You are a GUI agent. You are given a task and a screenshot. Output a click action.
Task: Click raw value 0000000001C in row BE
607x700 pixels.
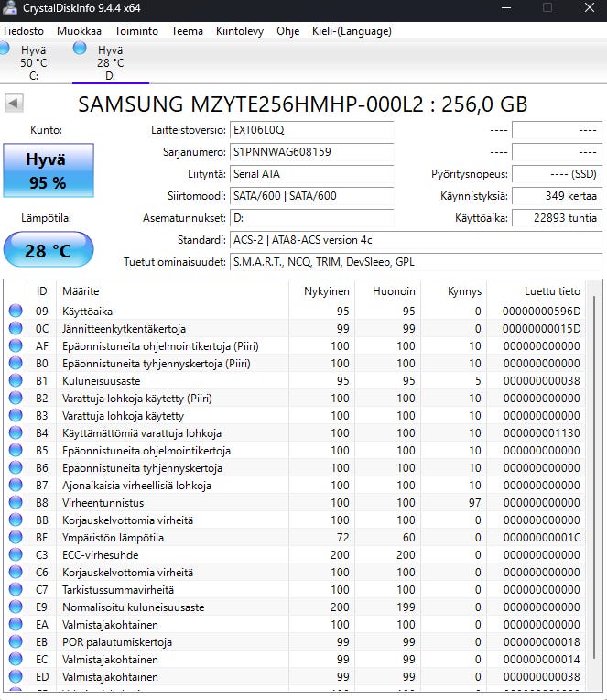[x=541, y=538]
